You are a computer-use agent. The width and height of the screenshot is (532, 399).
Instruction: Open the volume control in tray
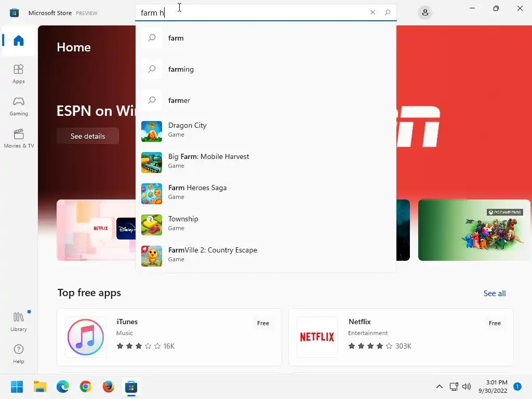point(467,387)
